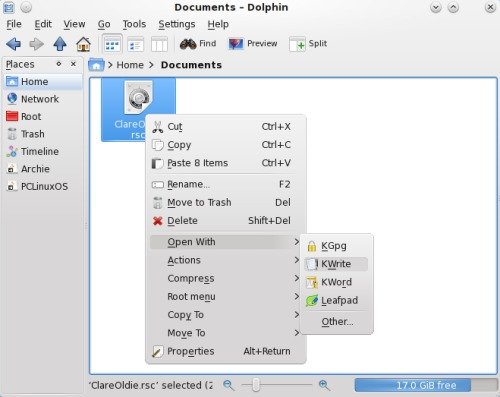Choose Move to Trash
The image size is (500, 397).
click(226, 202)
